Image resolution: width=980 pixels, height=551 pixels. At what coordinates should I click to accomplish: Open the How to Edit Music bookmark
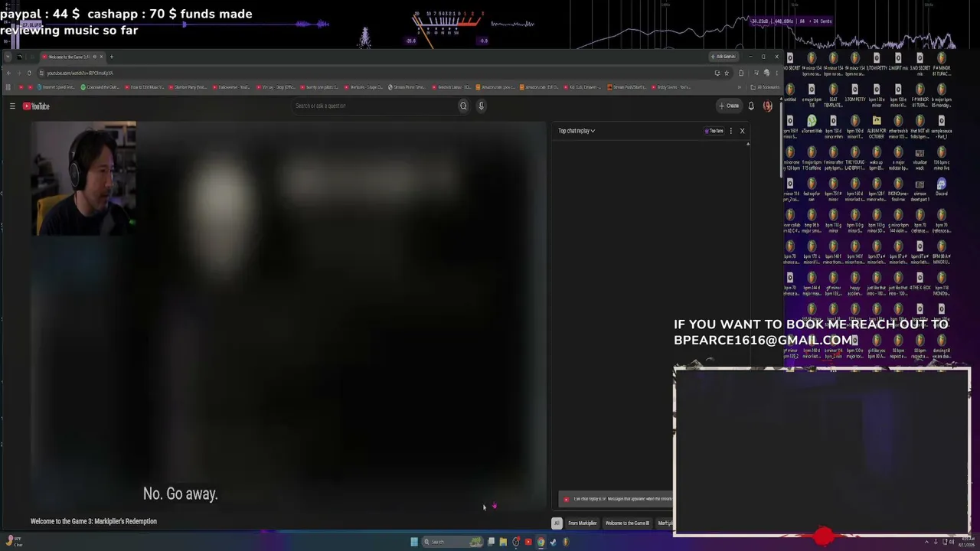click(x=145, y=87)
